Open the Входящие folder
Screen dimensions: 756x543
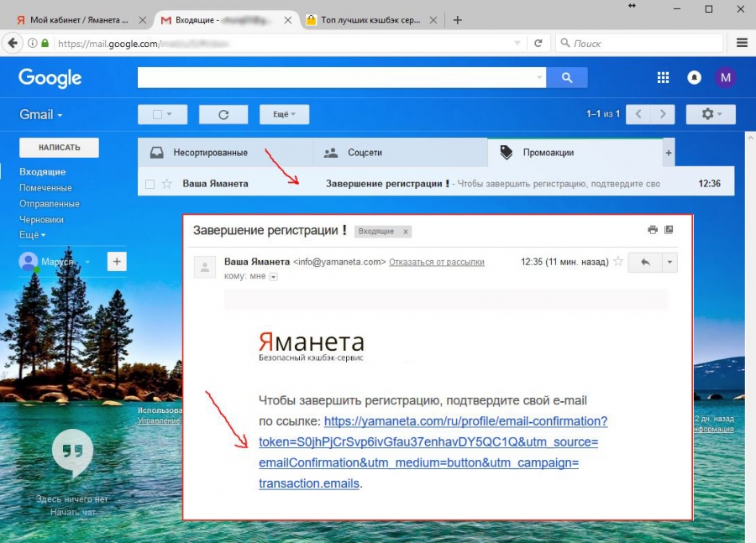pyautogui.click(x=43, y=172)
